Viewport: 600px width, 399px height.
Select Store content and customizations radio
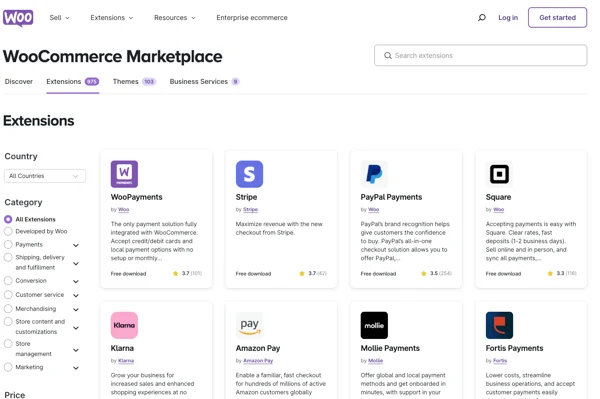tap(8, 321)
